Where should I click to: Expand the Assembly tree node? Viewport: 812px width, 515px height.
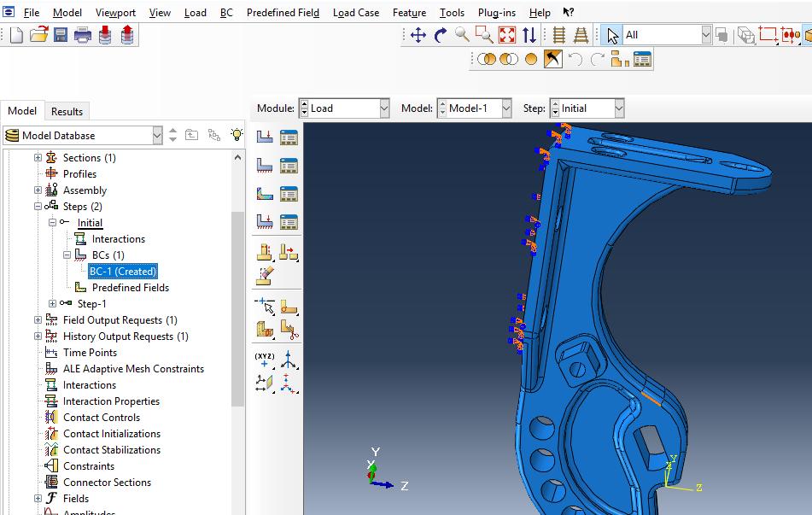click(38, 190)
